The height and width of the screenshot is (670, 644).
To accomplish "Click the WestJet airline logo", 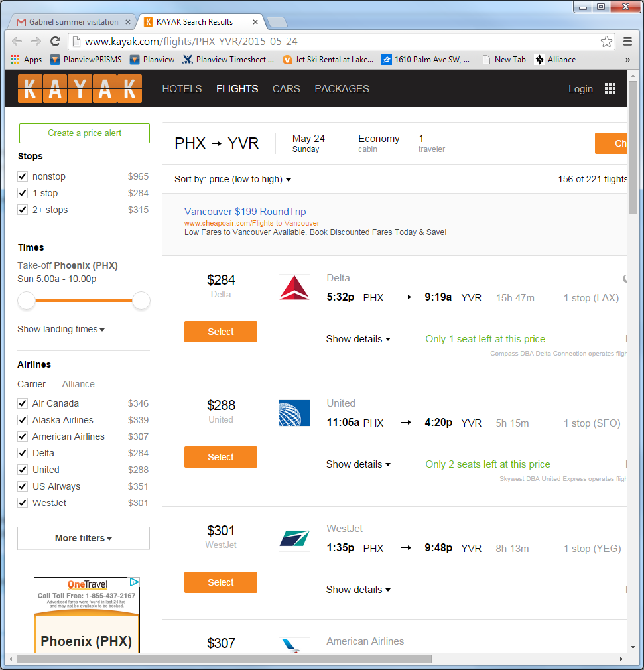I will 294,538.
